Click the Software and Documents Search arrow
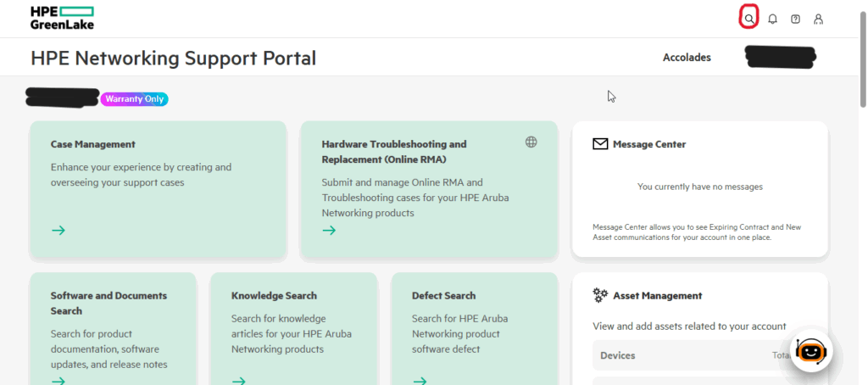Image resolution: width=868 pixels, height=385 pixels. click(58, 381)
